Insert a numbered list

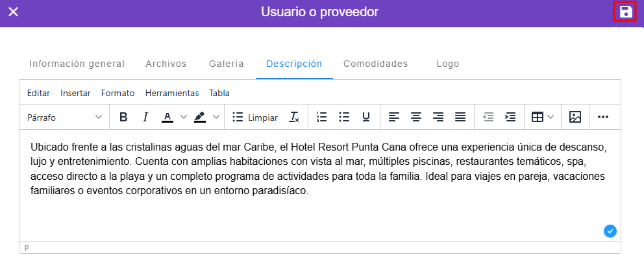(x=322, y=117)
